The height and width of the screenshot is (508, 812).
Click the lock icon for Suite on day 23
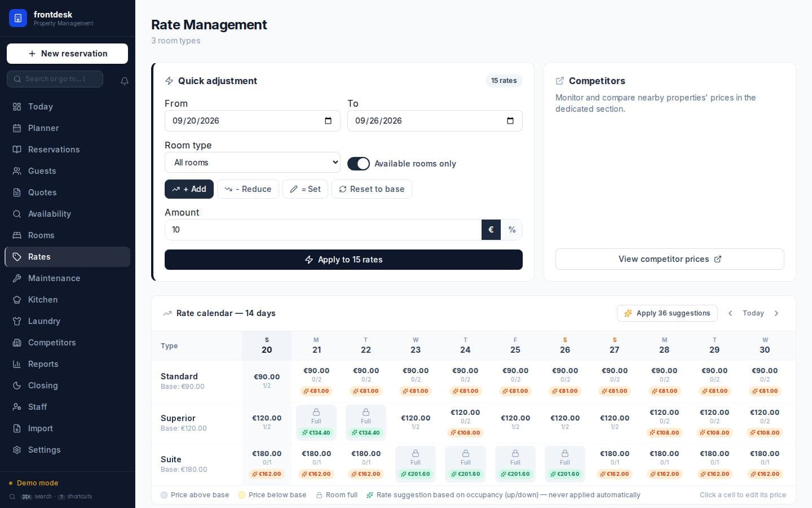click(416, 453)
